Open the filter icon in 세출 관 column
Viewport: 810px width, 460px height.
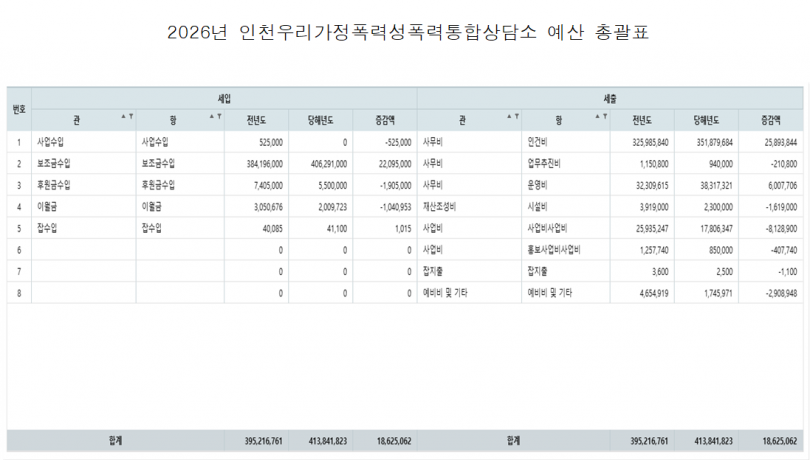[515, 117]
